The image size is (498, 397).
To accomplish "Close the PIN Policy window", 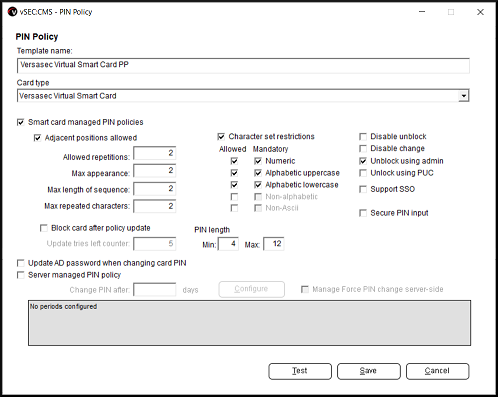I will [x=480, y=12].
